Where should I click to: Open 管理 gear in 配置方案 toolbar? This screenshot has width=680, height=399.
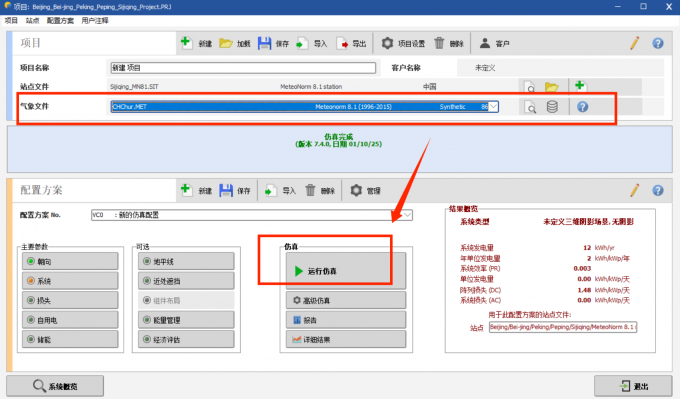coord(365,190)
